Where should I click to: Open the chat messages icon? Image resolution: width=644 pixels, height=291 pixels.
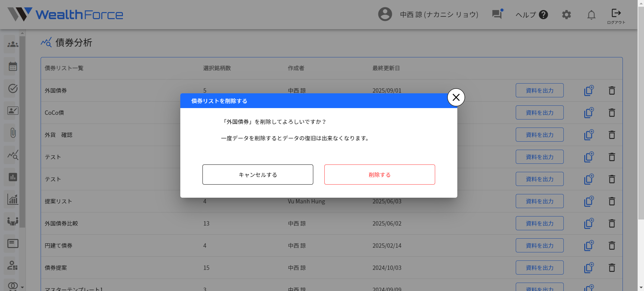(x=497, y=14)
